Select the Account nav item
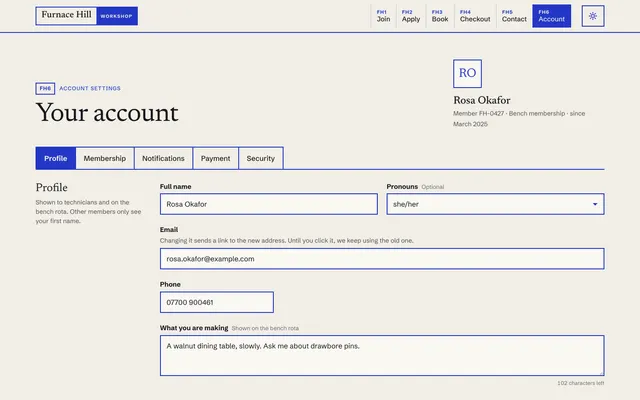Image resolution: width=640 pixels, height=400 pixels. (x=551, y=16)
